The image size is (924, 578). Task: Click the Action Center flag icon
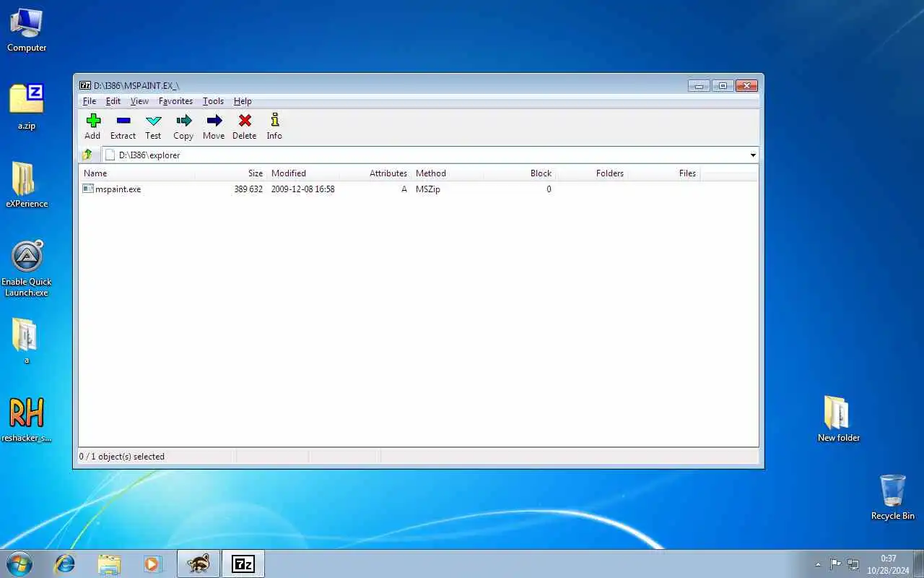point(835,564)
